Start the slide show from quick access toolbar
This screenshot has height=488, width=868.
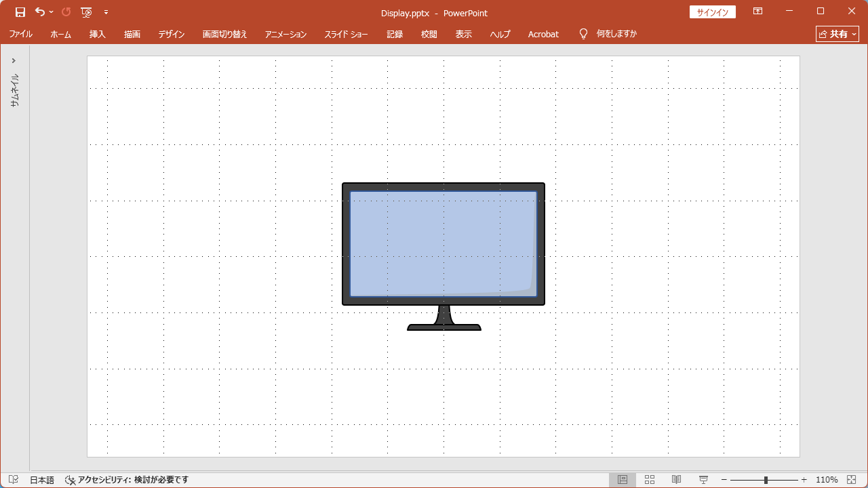(87, 12)
